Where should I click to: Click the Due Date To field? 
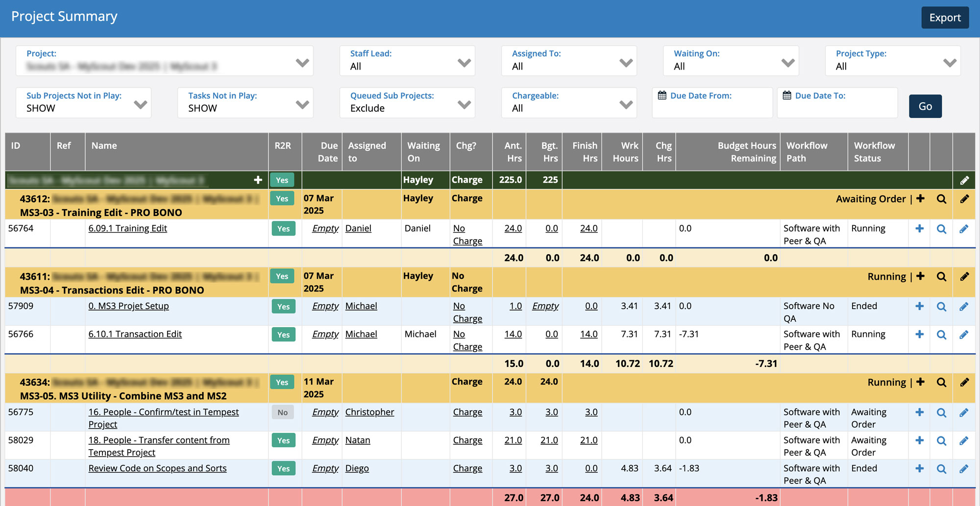(x=837, y=103)
